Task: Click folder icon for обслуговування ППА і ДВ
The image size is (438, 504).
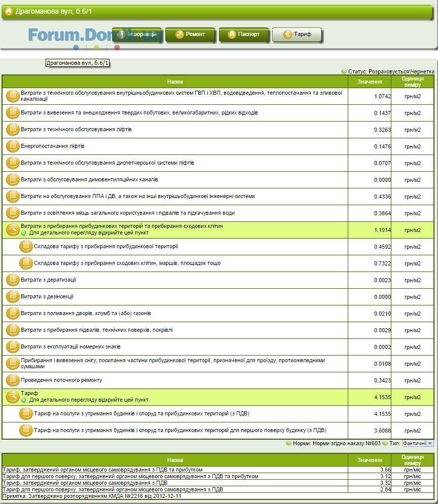Action: pyautogui.click(x=13, y=197)
